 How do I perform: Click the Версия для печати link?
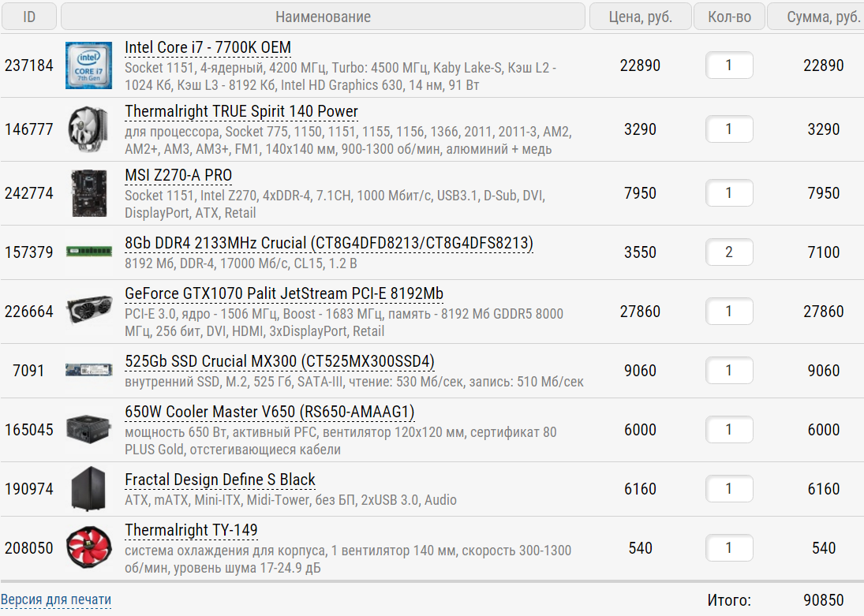coord(56,599)
